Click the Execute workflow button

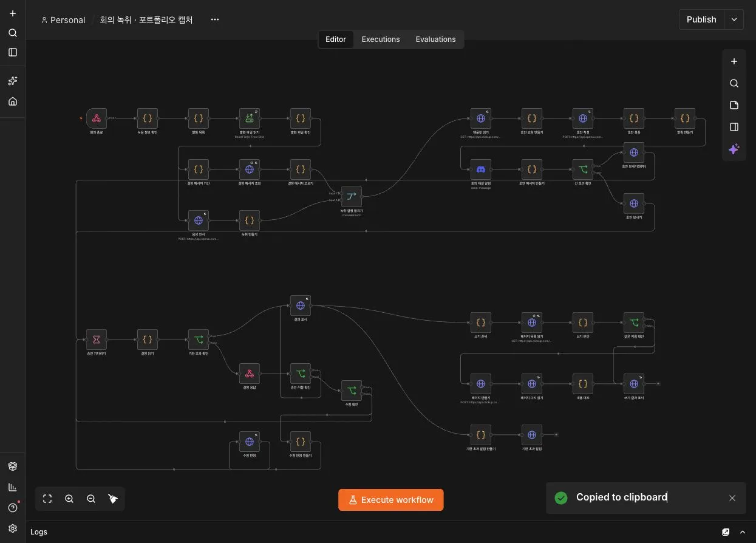[x=391, y=500]
